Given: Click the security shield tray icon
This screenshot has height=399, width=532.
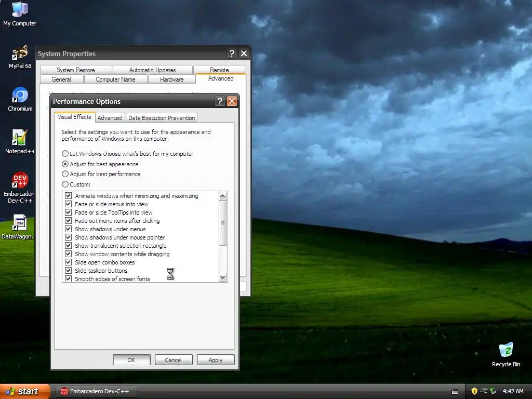Looking at the screenshot, I should 474,391.
